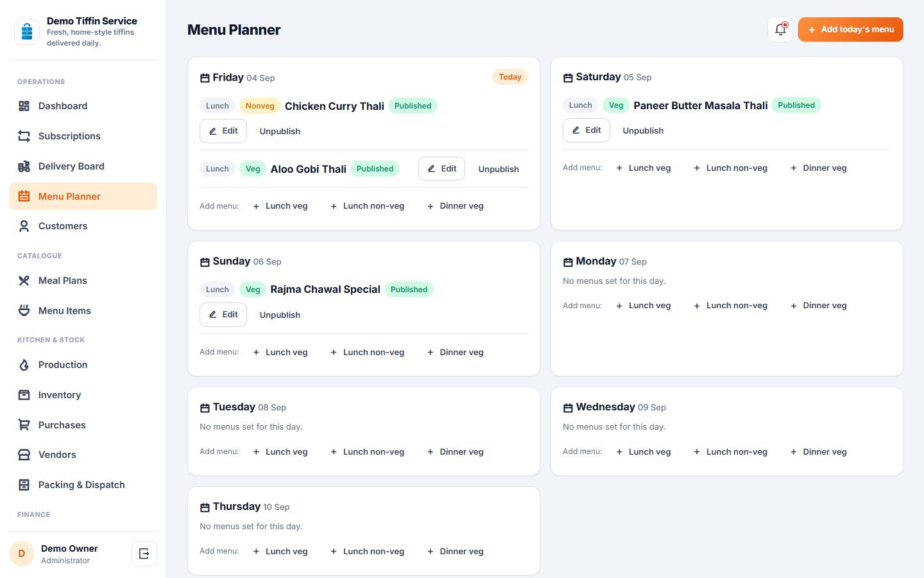Edit the Paneer Butter Masala Thali
Viewport: 924px width, 578px height.
pos(586,130)
